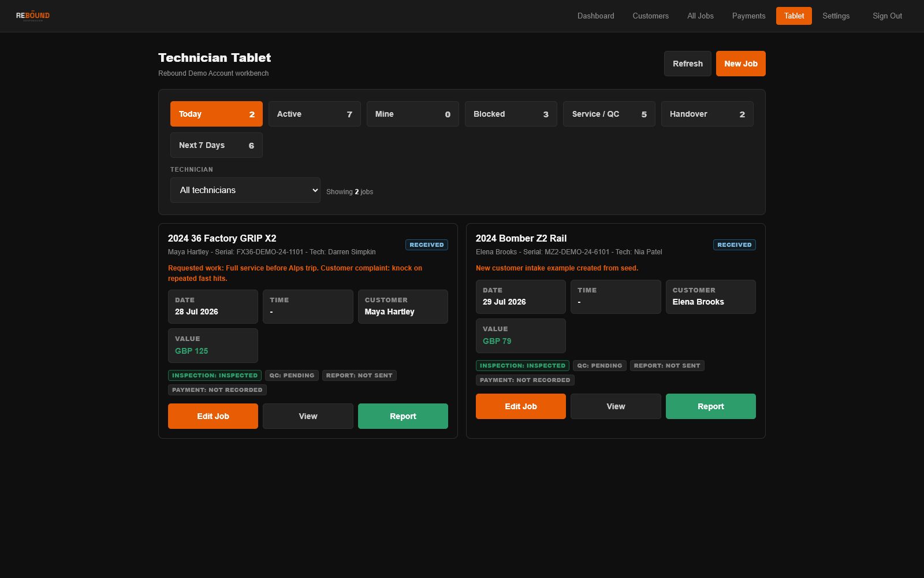Viewport: 924px width, 578px height.
Task: Click QC: Pending tag on Factory GRIP card
Action: point(292,376)
